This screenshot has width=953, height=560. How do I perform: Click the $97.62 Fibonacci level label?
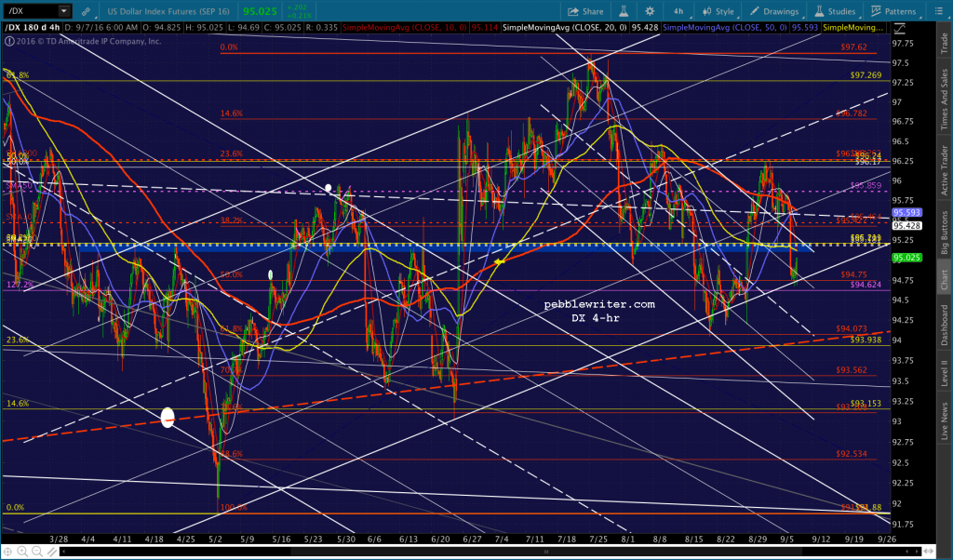point(854,47)
